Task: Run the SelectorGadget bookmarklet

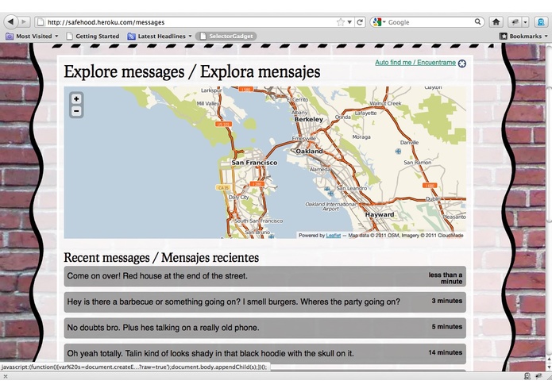Action: pyautogui.click(x=226, y=36)
